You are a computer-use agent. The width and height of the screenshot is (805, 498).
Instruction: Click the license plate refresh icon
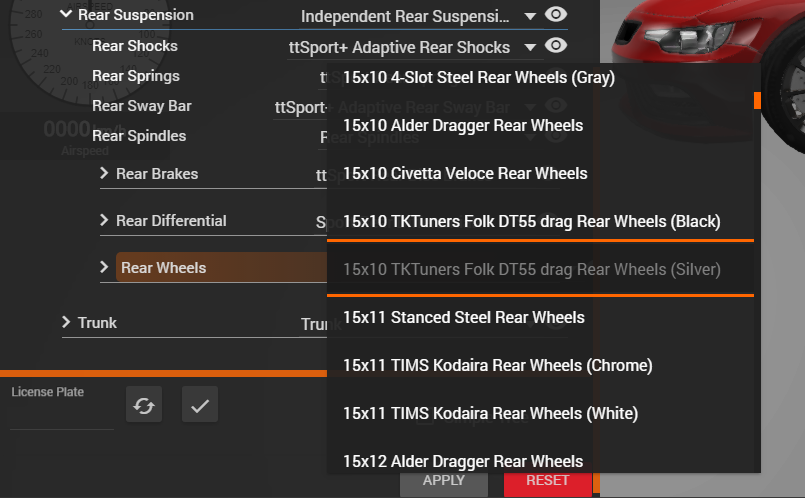click(144, 405)
